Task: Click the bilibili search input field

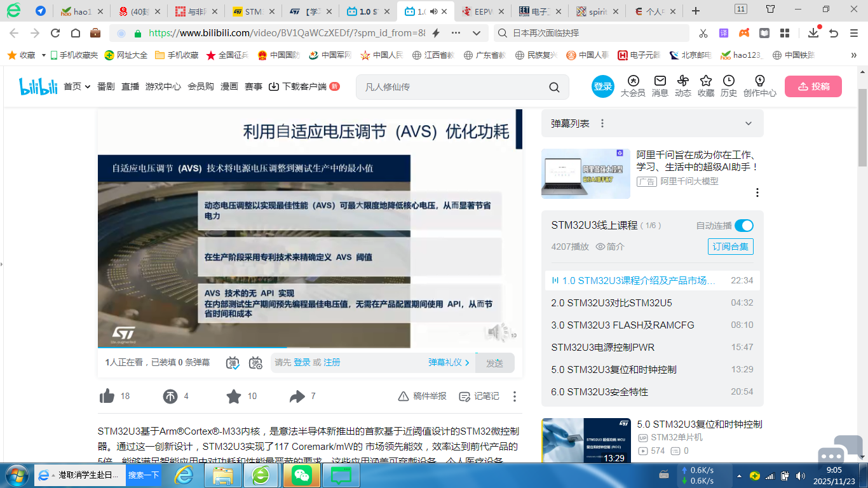Action: [452, 87]
